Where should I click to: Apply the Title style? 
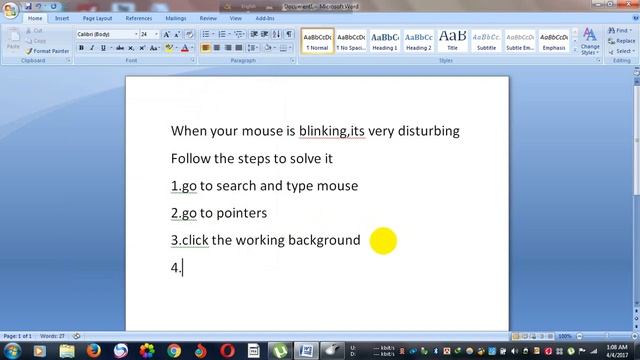click(x=452, y=41)
